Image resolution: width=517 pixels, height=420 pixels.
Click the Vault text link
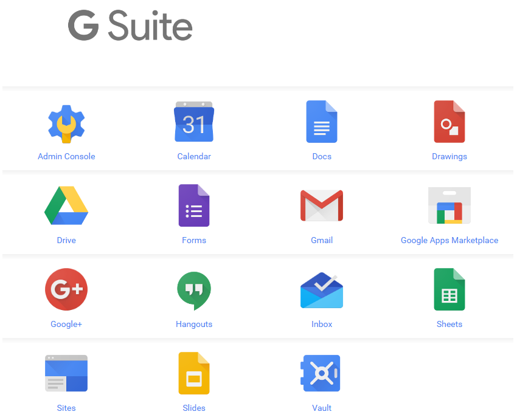point(322,408)
